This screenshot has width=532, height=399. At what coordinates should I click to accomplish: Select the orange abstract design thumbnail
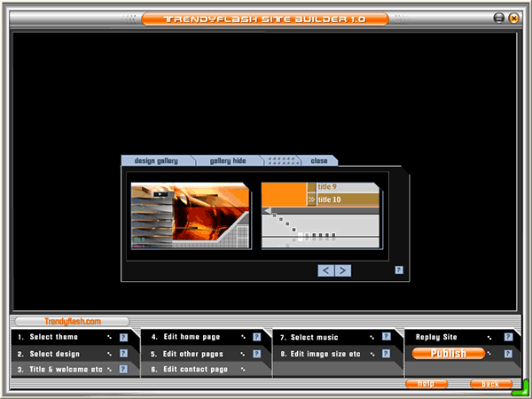[x=191, y=215]
